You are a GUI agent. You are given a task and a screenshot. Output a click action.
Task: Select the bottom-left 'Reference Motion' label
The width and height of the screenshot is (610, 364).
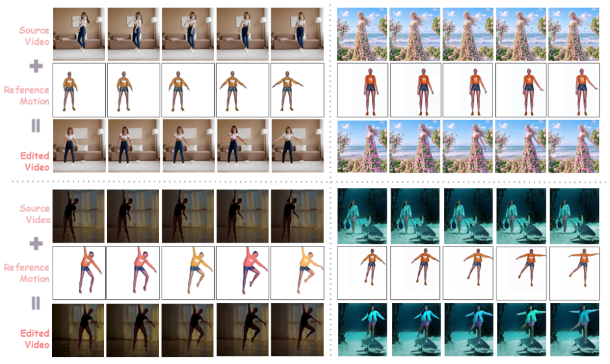pos(27,273)
